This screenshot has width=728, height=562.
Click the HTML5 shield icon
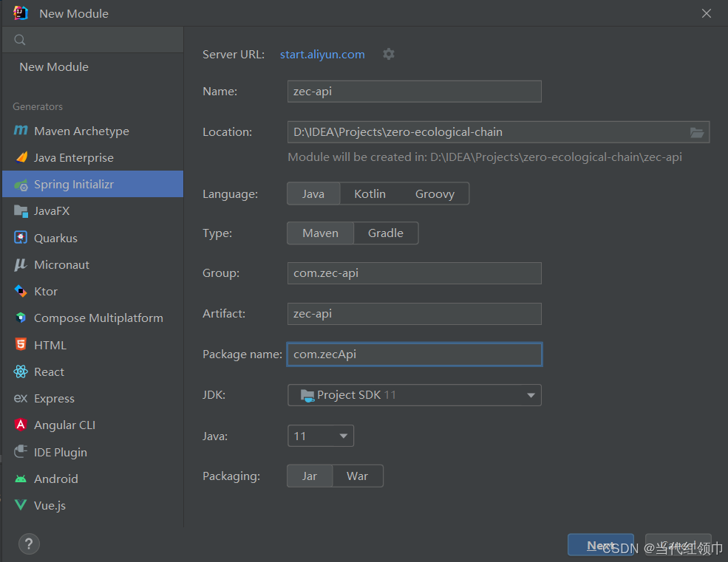pyautogui.click(x=21, y=344)
